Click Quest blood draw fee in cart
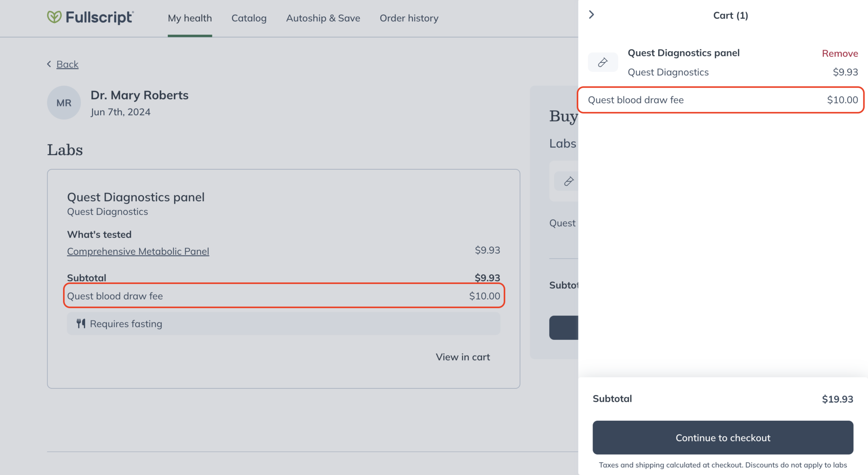The height and width of the screenshot is (475, 868). [635, 100]
